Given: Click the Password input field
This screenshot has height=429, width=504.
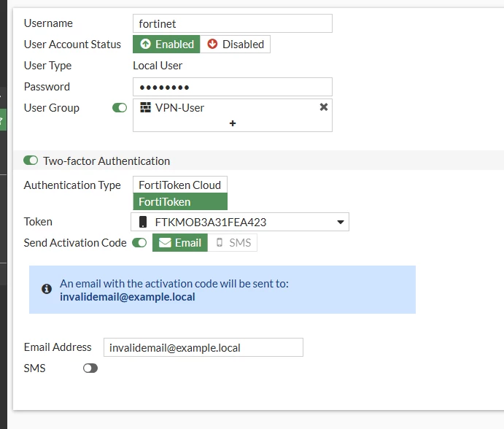Looking at the screenshot, I should click(233, 87).
